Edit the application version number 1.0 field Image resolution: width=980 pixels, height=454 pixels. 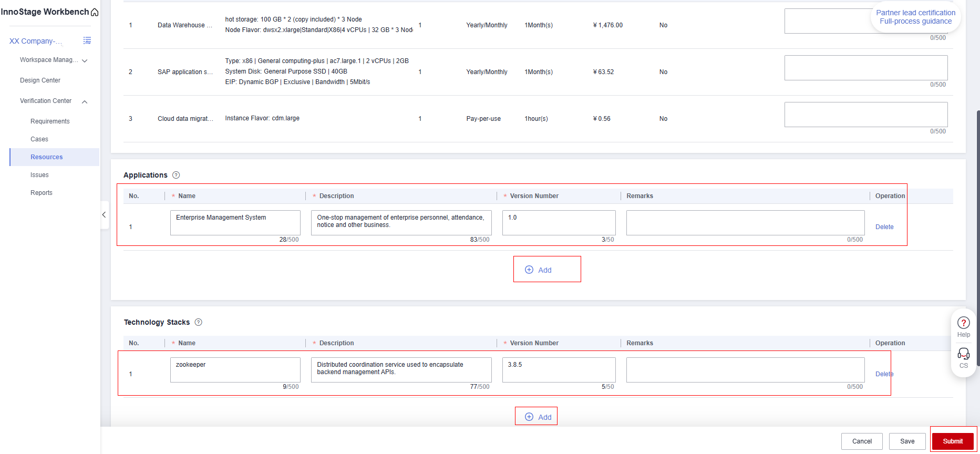click(559, 223)
